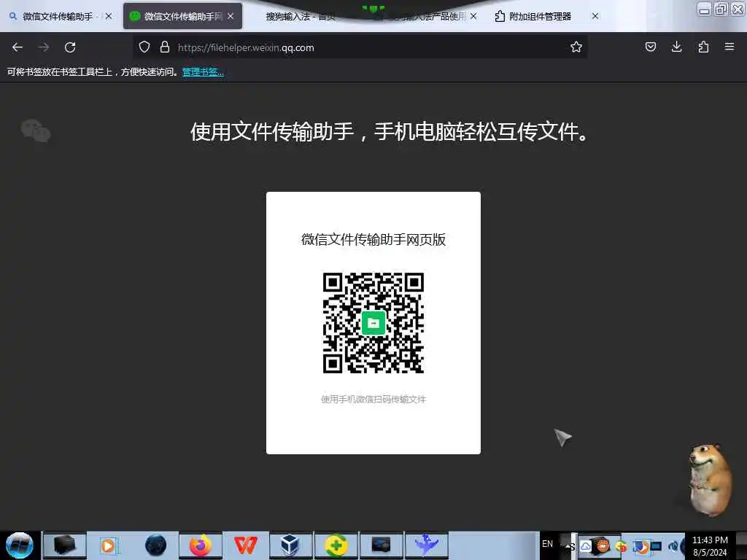
Task: Click the forward navigation arrow
Action: coord(44,47)
